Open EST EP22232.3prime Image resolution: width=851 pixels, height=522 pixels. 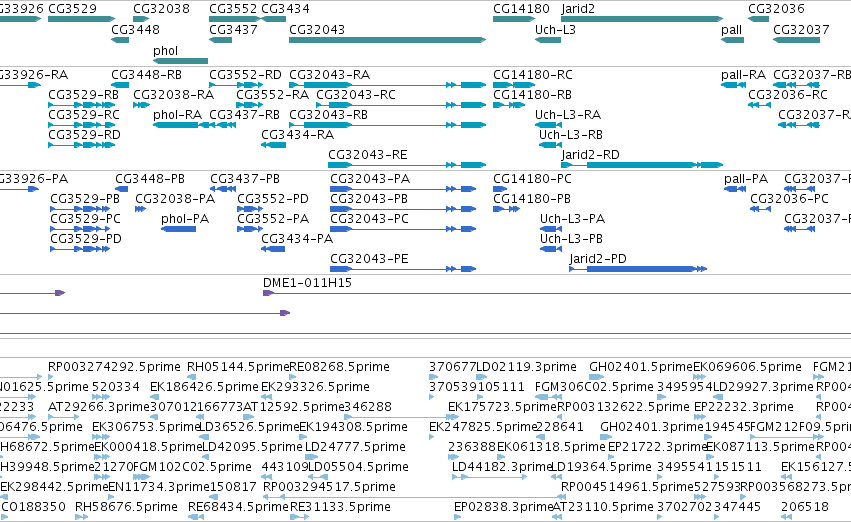pos(744,408)
